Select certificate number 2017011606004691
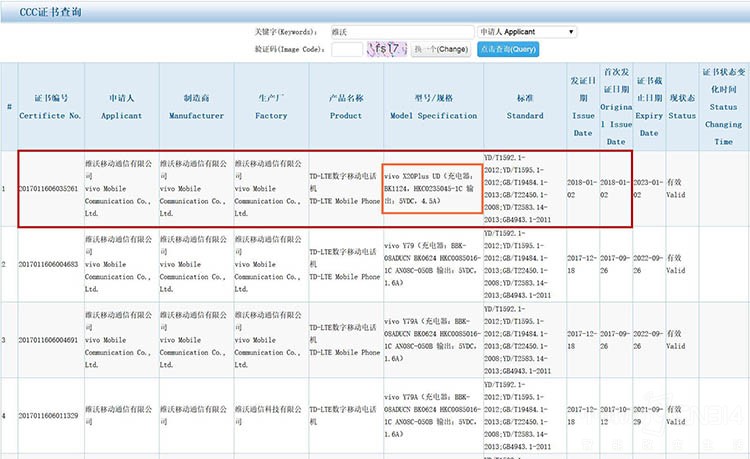This screenshot has height=459, width=750. tap(50, 340)
